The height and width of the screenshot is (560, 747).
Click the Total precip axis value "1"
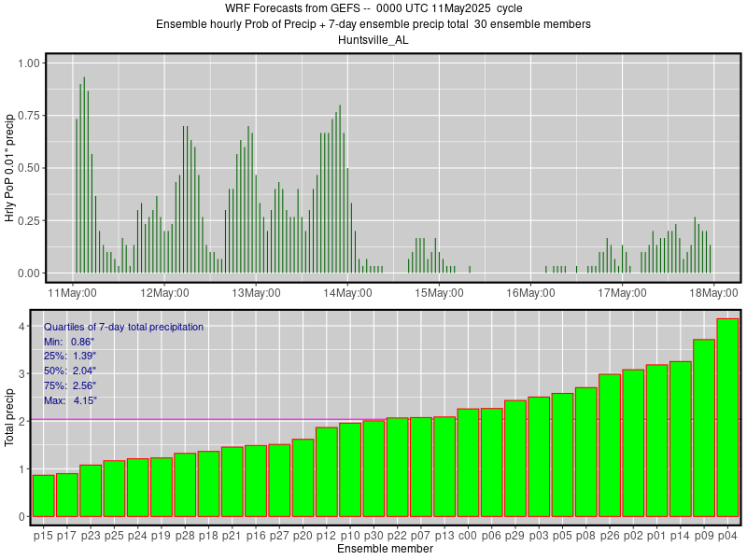coord(21,469)
